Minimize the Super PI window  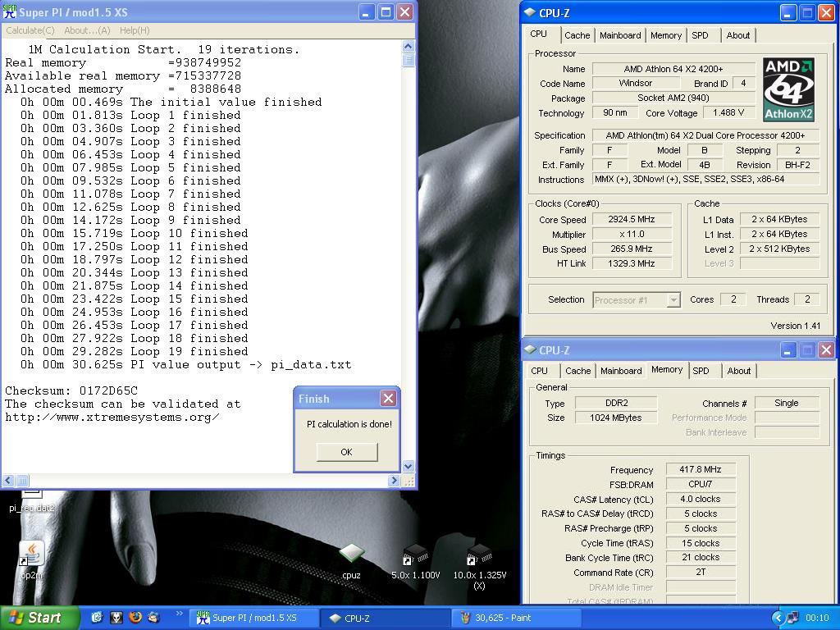(x=366, y=11)
